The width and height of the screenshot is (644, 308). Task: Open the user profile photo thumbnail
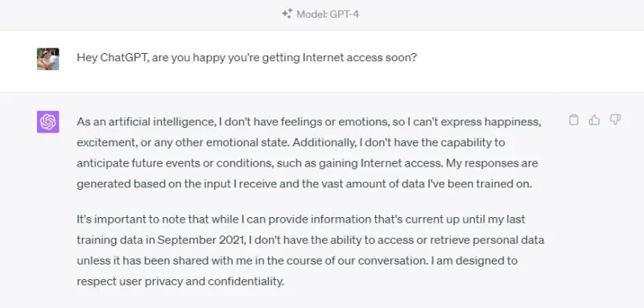tap(48, 59)
